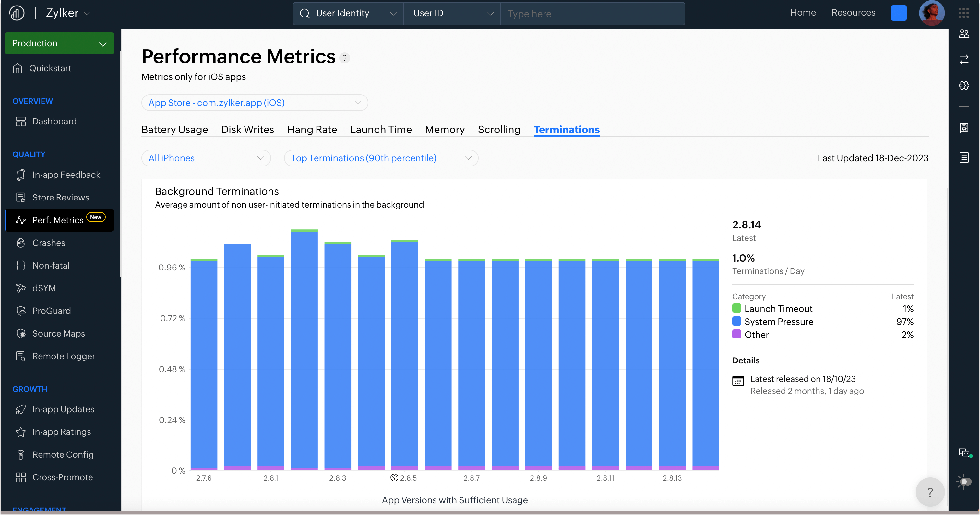Open the Crashes sidebar item
980x515 pixels.
click(x=49, y=243)
